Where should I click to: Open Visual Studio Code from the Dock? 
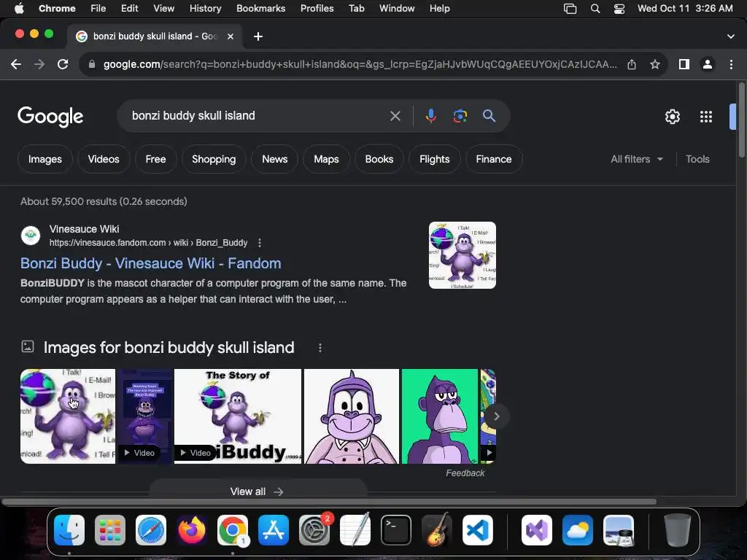coord(477,530)
